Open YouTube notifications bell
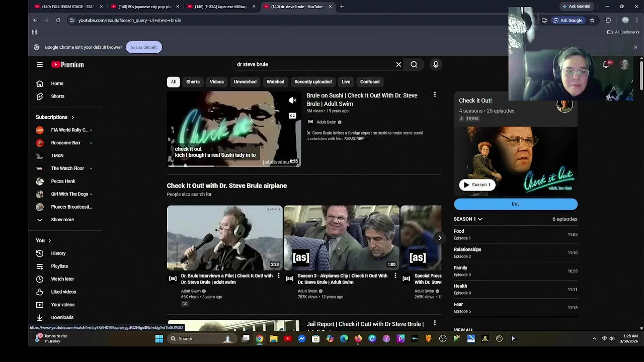 (x=606, y=64)
